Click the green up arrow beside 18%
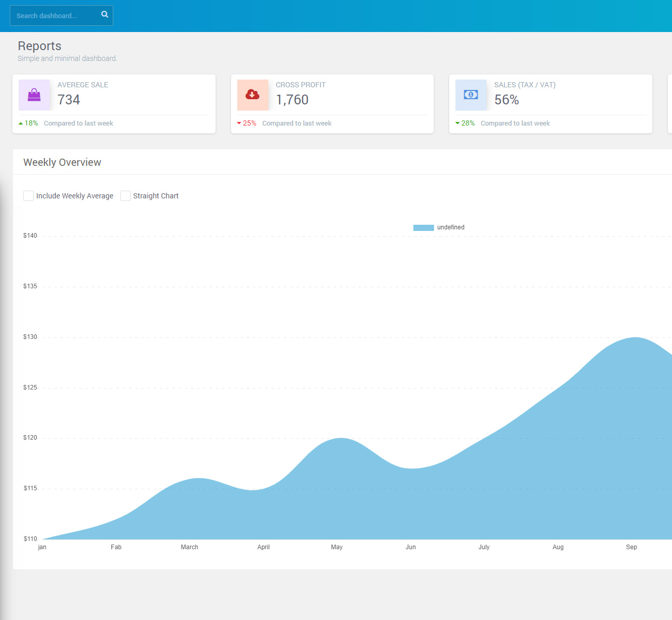Screen dimensions: 672x620 coord(21,123)
